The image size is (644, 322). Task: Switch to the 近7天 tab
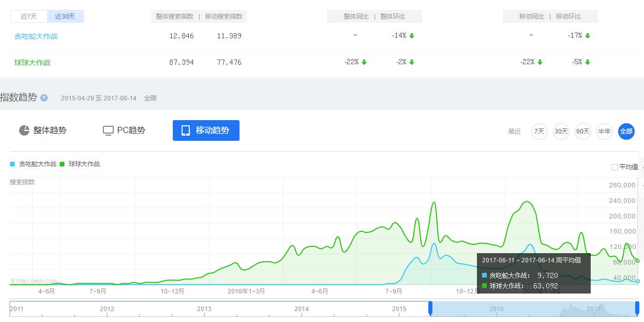29,17
